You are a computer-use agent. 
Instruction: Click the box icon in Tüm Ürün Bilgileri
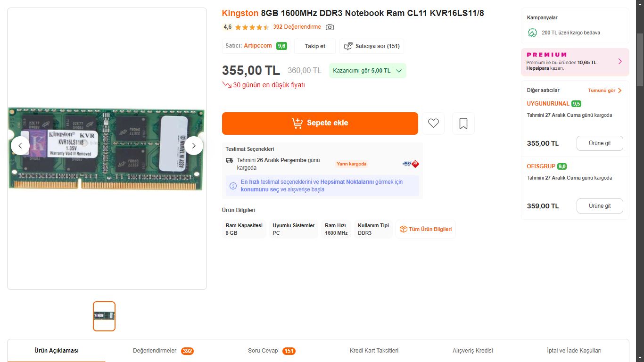[404, 229]
